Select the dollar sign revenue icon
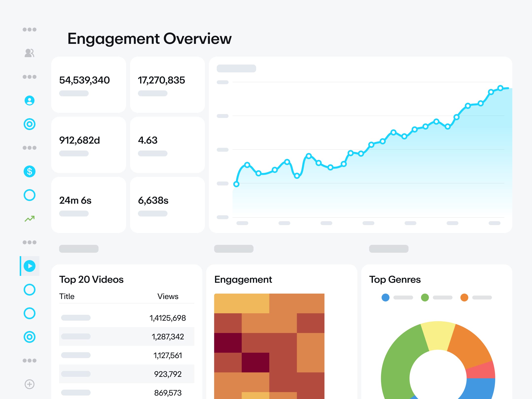This screenshot has height=399, width=532. (x=29, y=171)
